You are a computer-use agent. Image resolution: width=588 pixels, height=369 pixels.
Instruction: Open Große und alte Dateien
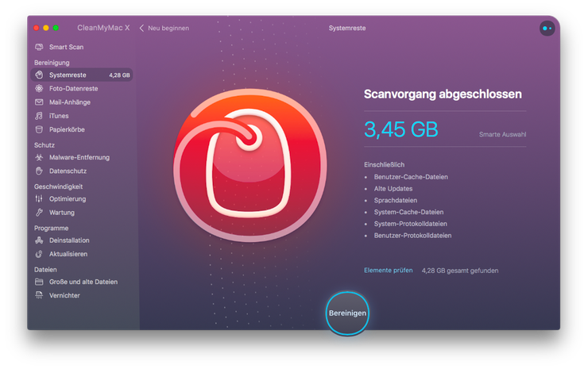[82, 282]
